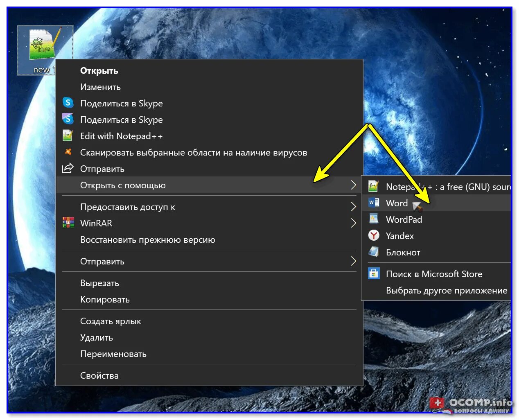519x420 pixels.
Task: Choose Удалить in context menu
Action: [x=209, y=337]
